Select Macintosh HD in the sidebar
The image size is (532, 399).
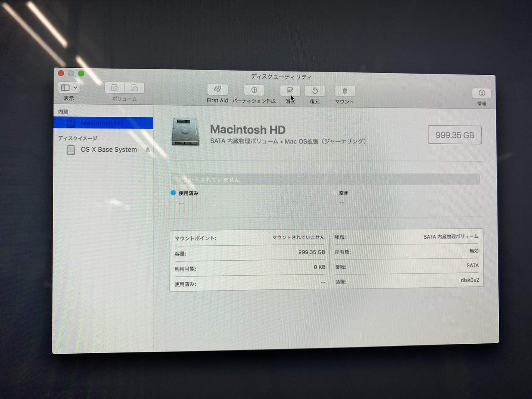pyautogui.click(x=103, y=123)
